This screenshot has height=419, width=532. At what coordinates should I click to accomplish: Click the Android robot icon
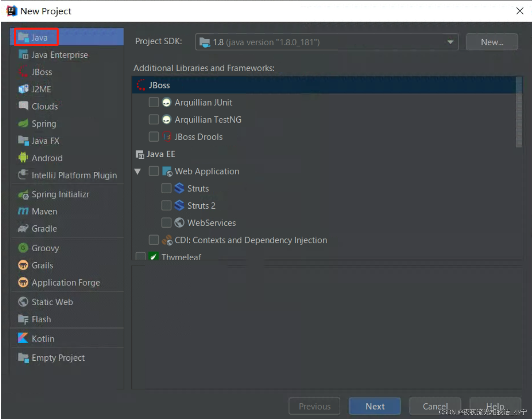coord(23,157)
